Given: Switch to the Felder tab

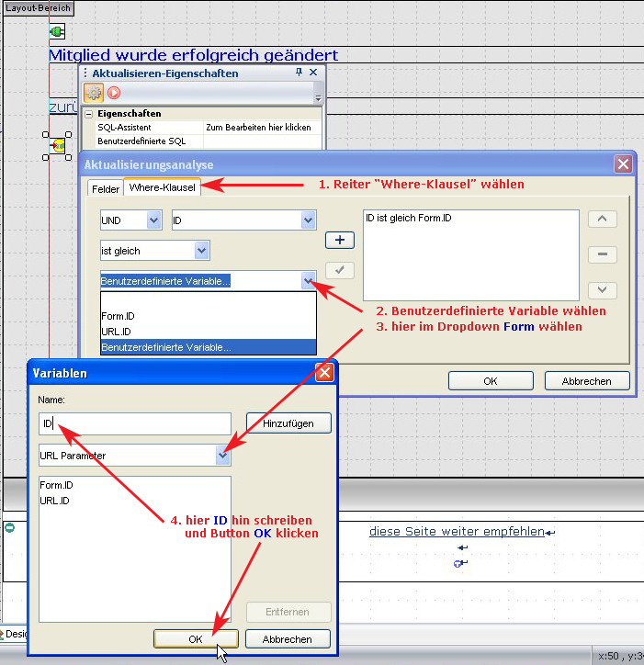Looking at the screenshot, I should click(105, 188).
